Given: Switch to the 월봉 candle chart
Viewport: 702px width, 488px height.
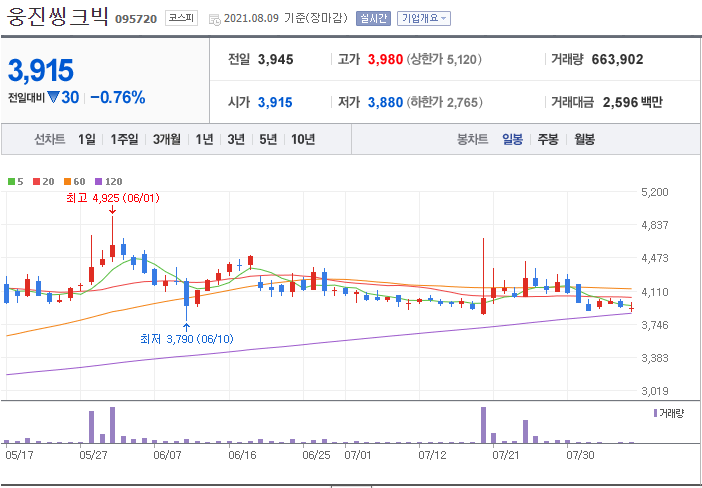Looking at the screenshot, I should click(584, 139).
